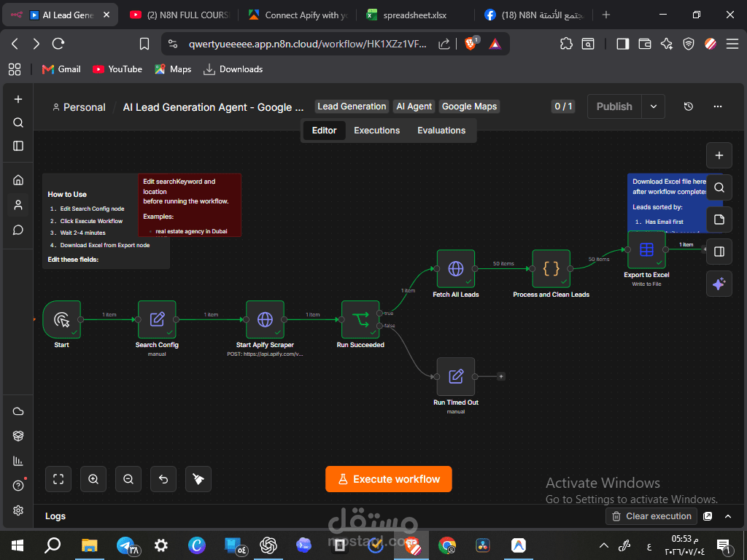
Task: Add a sticky note from canvas toolbar
Action: (x=719, y=219)
